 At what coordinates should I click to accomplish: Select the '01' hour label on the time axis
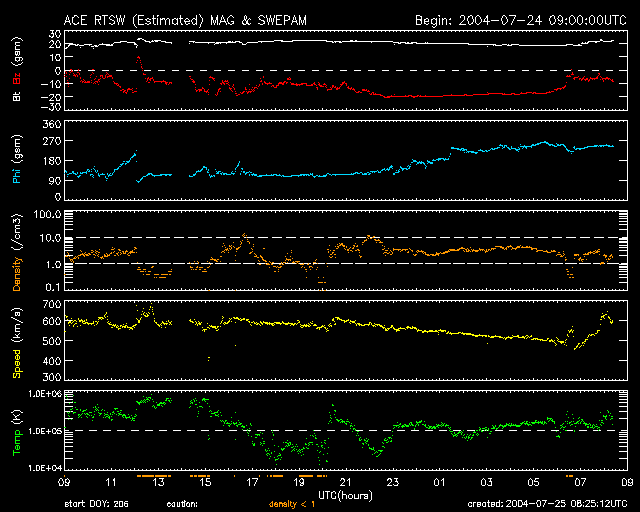tap(440, 482)
